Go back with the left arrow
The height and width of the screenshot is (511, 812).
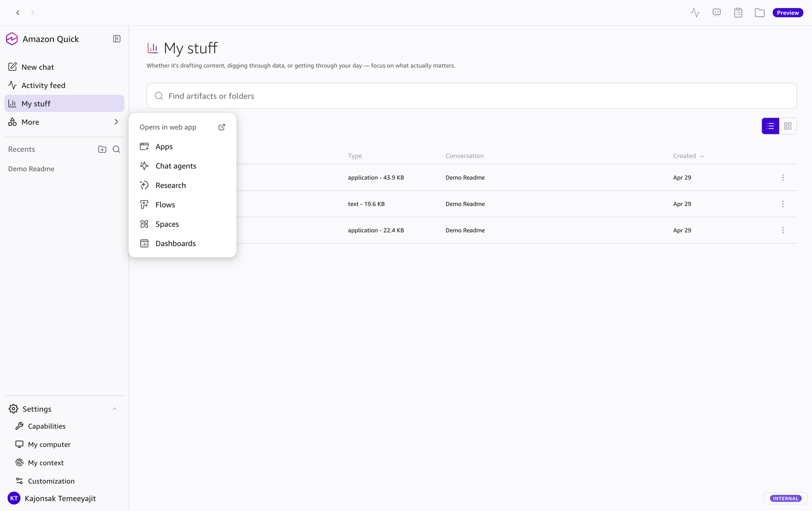click(x=18, y=13)
